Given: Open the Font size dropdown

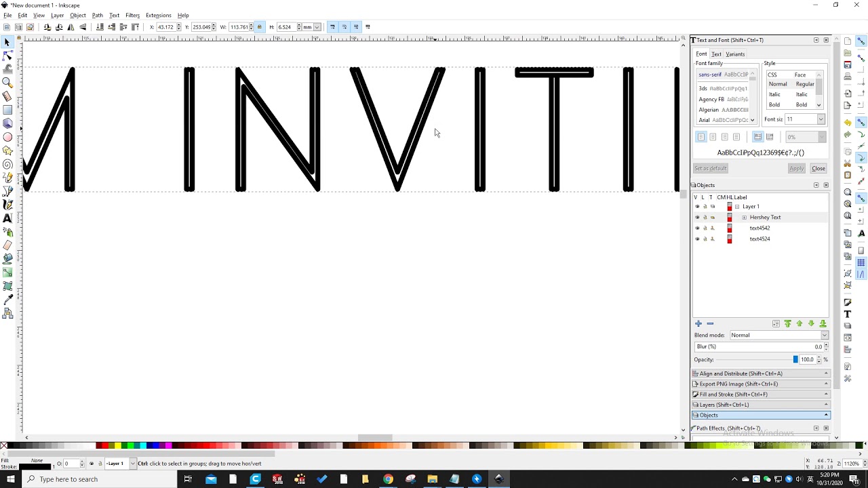Looking at the screenshot, I should tap(821, 119).
